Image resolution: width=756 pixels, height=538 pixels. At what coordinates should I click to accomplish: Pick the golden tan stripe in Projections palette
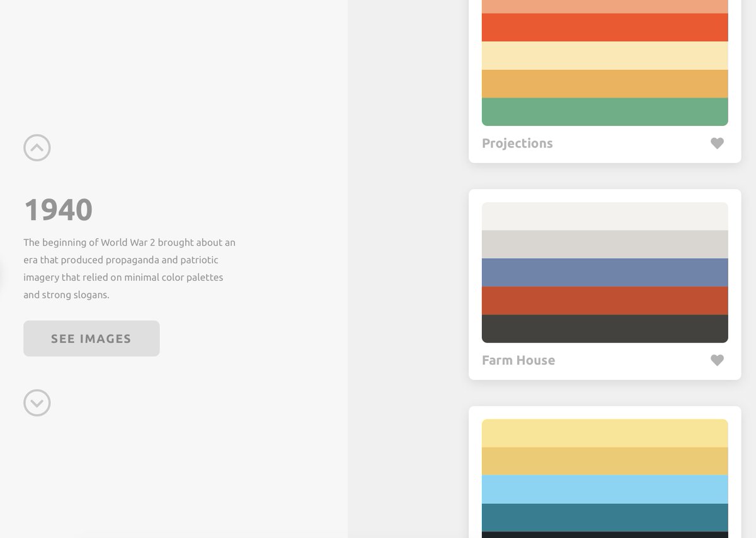point(605,84)
